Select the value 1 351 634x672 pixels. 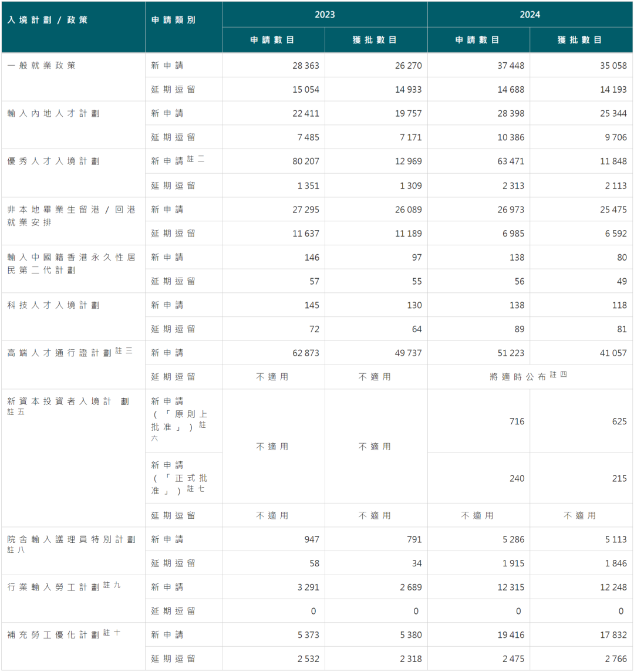click(x=308, y=186)
